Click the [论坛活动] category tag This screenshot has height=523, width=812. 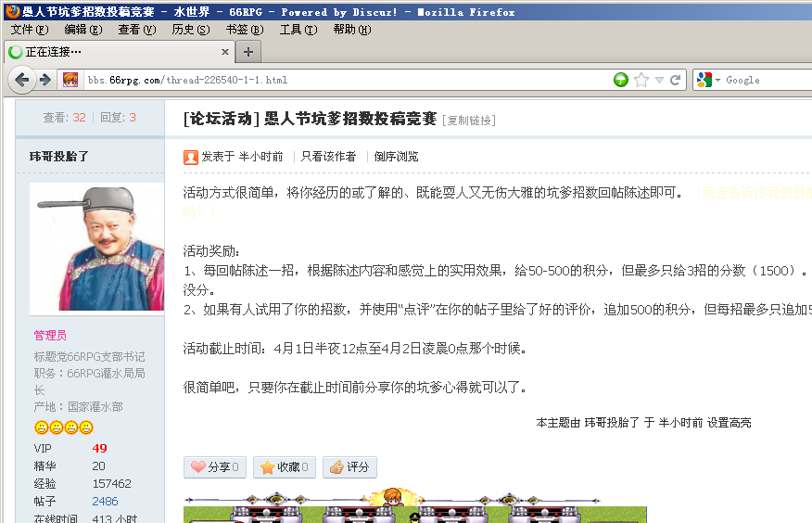[222, 119]
